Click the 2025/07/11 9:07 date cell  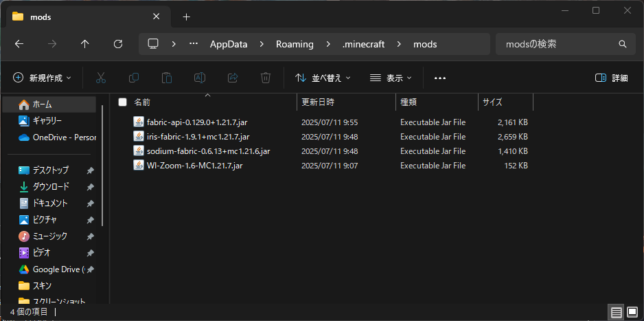[329, 165]
